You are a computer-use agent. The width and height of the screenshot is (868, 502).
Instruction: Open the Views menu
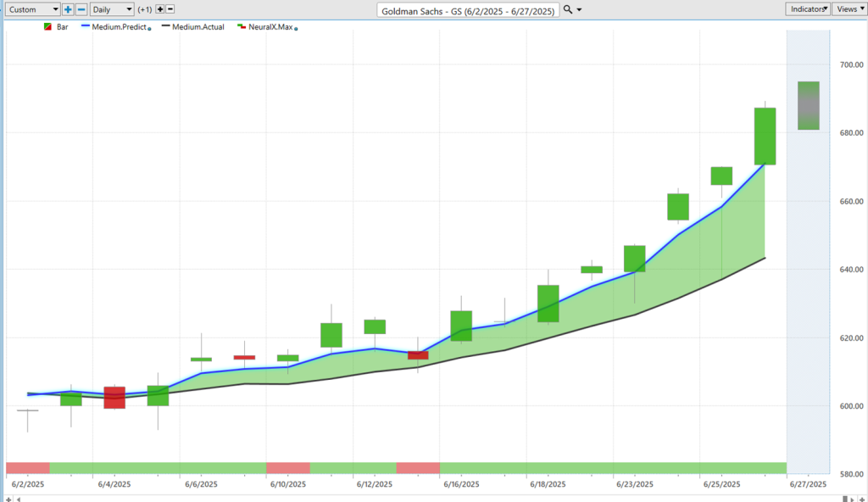(849, 8)
